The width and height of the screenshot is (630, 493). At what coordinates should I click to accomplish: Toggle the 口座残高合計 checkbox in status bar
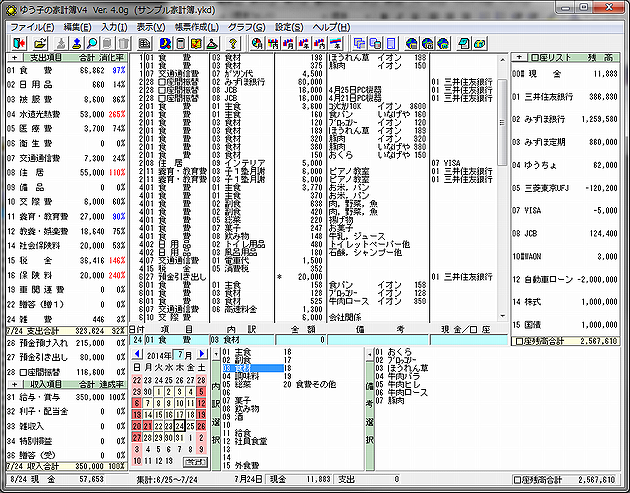[518, 480]
